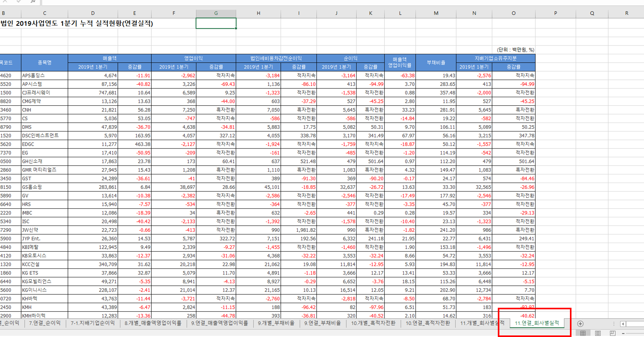Click the sales value 340,709
This screenshot has width=644, height=337.
click(x=93, y=264)
